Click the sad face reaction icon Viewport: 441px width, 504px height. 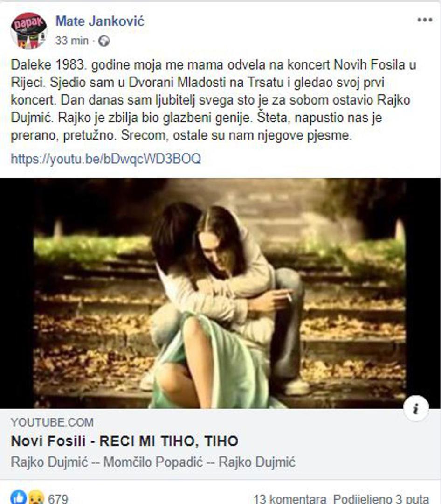point(36,498)
